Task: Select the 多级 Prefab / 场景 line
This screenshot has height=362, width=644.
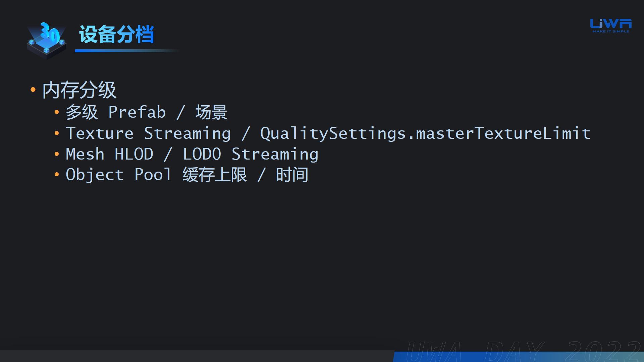Action: [147, 112]
